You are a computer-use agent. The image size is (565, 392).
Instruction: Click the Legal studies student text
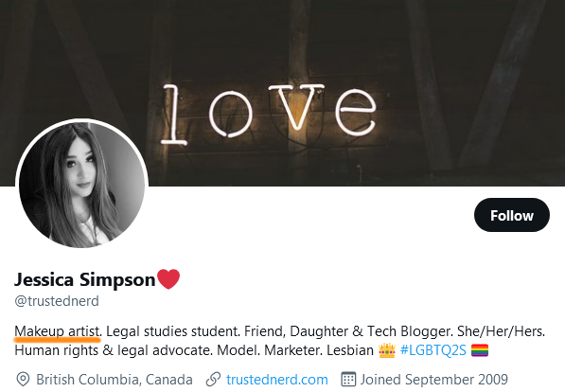(173, 331)
